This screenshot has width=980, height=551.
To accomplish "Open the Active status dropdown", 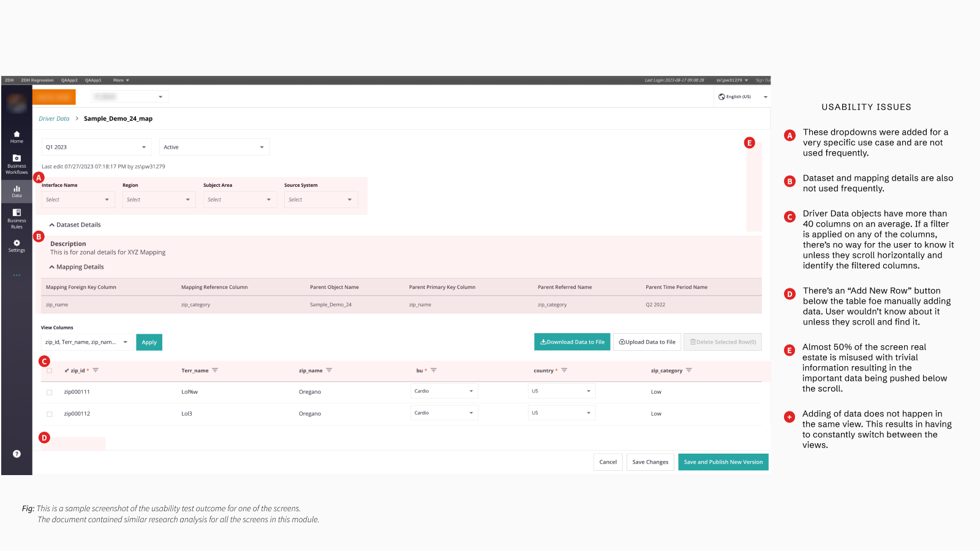I will tap(214, 147).
